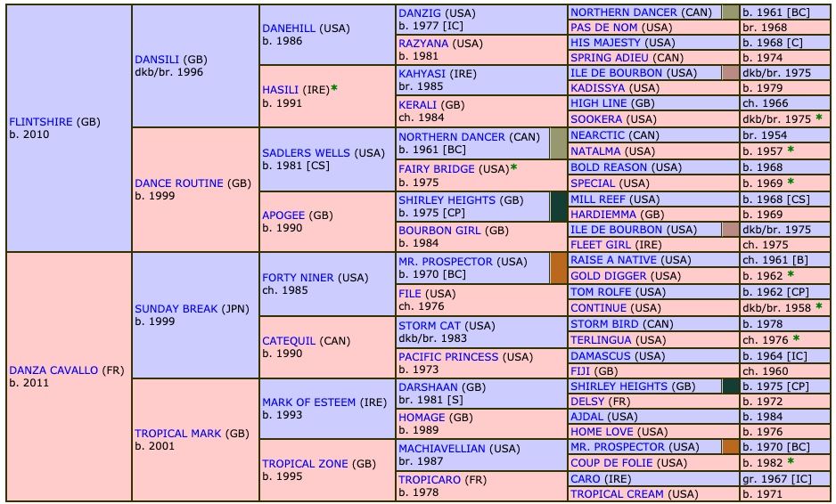The image size is (836, 504).
Task: Select the TROPICAL MARK (GB) link
Action: (177, 434)
